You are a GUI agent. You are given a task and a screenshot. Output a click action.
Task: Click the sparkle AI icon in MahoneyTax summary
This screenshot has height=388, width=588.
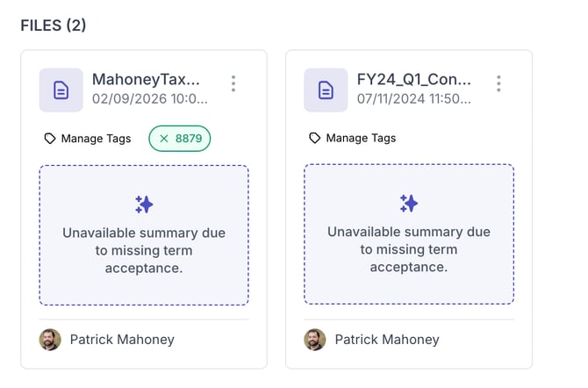click(x=144, y=204)
